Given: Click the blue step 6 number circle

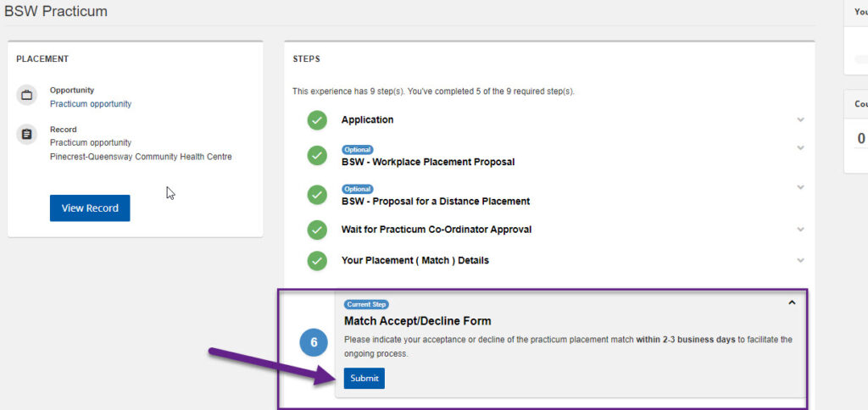Looking at the screenshot, I should pos(314,343).
